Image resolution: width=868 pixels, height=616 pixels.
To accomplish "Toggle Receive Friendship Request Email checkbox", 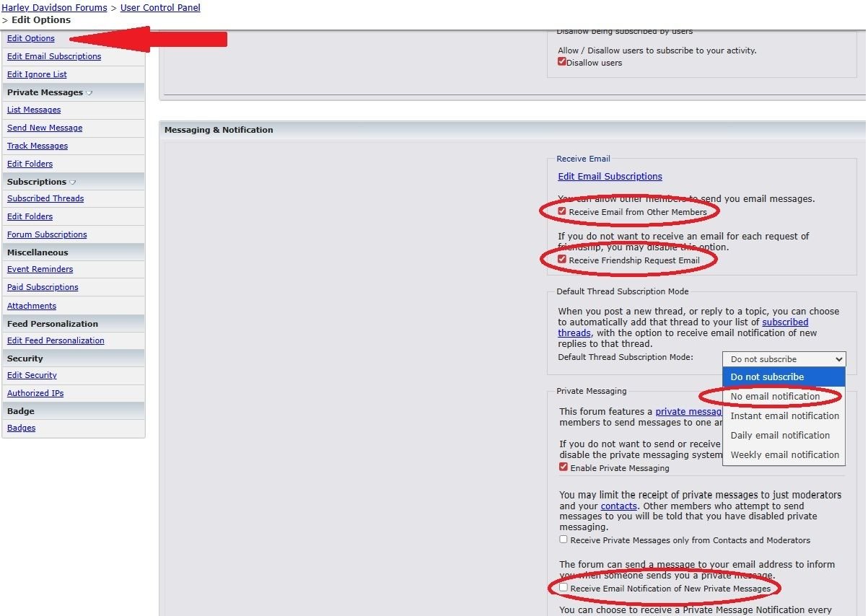I will (x=563, y=260).
